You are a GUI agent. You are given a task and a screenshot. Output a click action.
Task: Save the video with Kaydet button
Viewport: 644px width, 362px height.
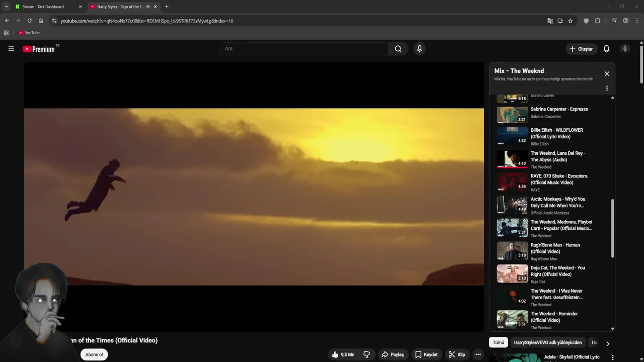coord(426,354)
